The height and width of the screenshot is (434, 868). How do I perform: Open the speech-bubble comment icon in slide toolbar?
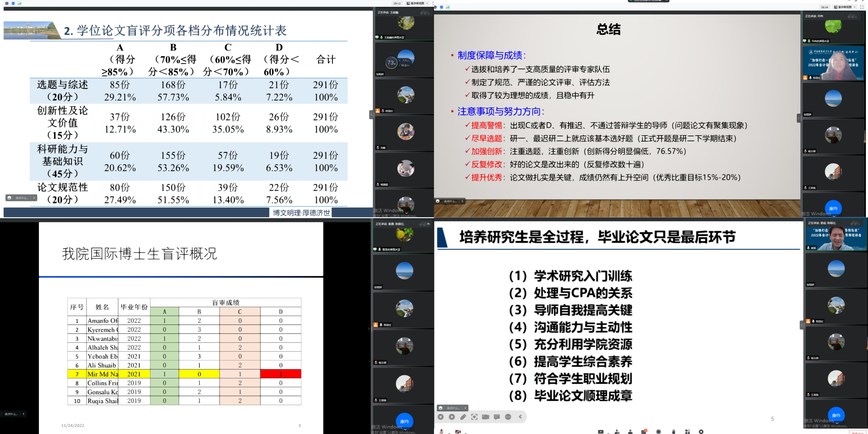(x=497, y=417)
